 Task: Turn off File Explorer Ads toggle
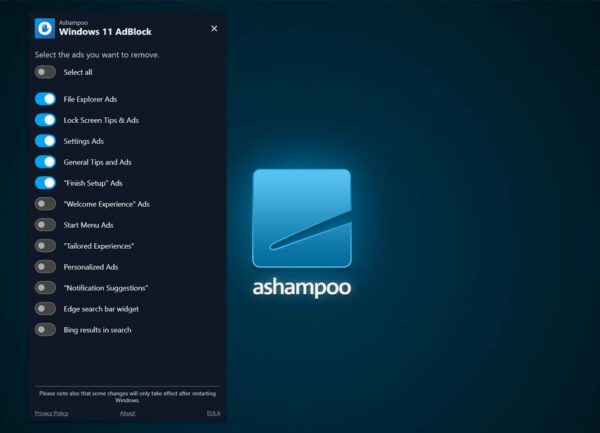point(45,99)
